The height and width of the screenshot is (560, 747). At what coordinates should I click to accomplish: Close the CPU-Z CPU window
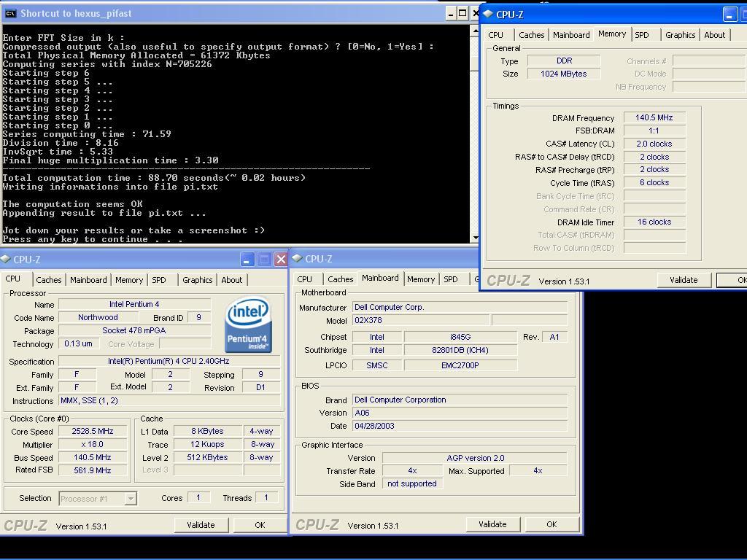coord(281,259)
